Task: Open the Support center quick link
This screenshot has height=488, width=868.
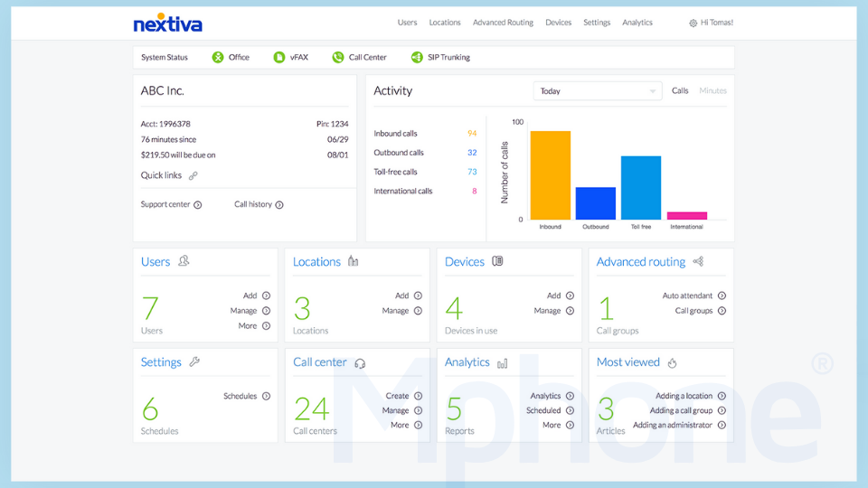Action: [171, 204]
